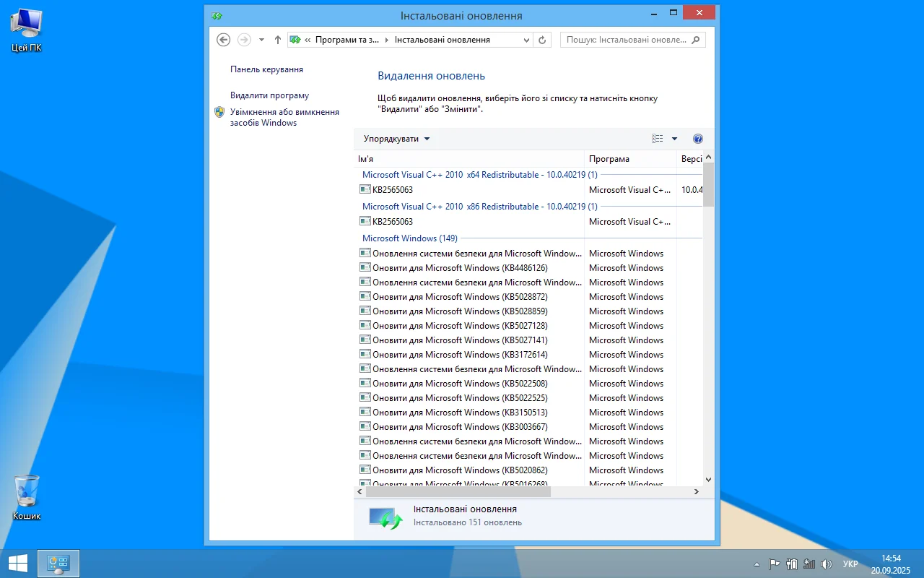Refresh the installed updates list
924x578 pixels.
[x=543, y=40]
